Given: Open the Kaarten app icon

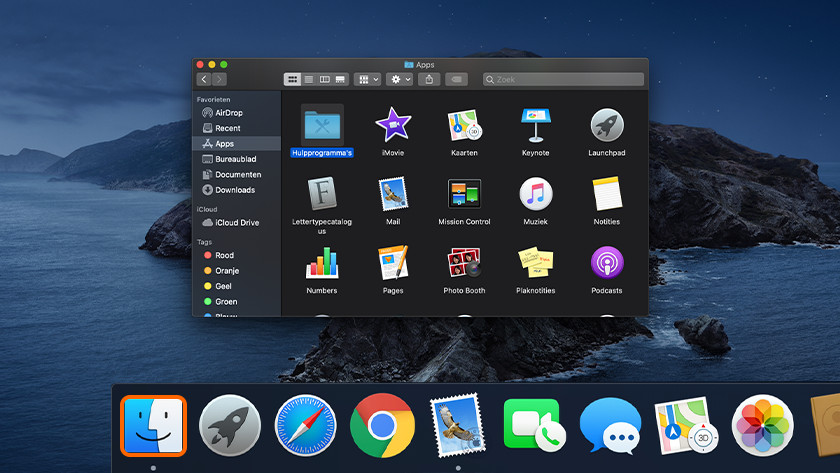Looking at the screenshot, I should pos(464,126).
